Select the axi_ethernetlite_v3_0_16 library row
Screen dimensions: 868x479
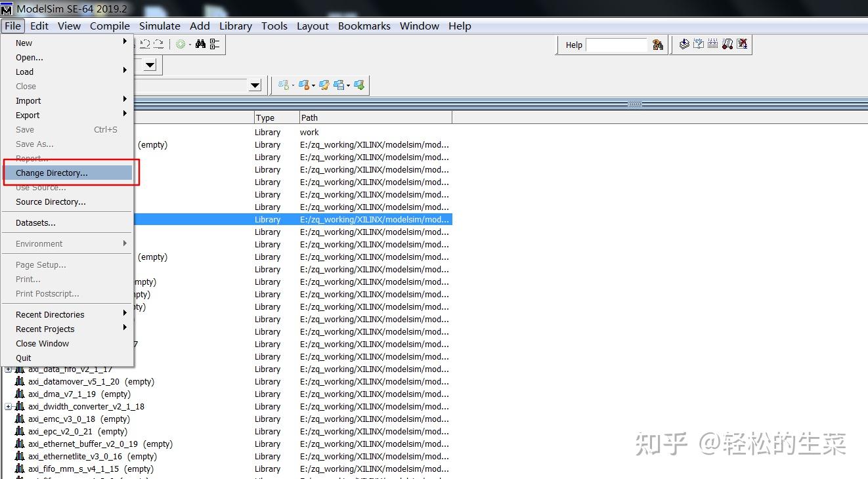(x=226, y=457)
